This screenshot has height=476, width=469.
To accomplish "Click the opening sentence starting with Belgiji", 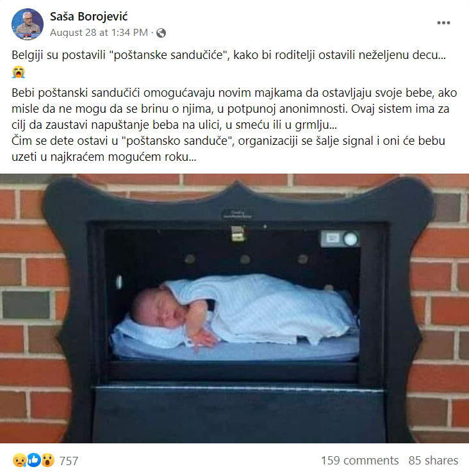I will coord(229,55).
